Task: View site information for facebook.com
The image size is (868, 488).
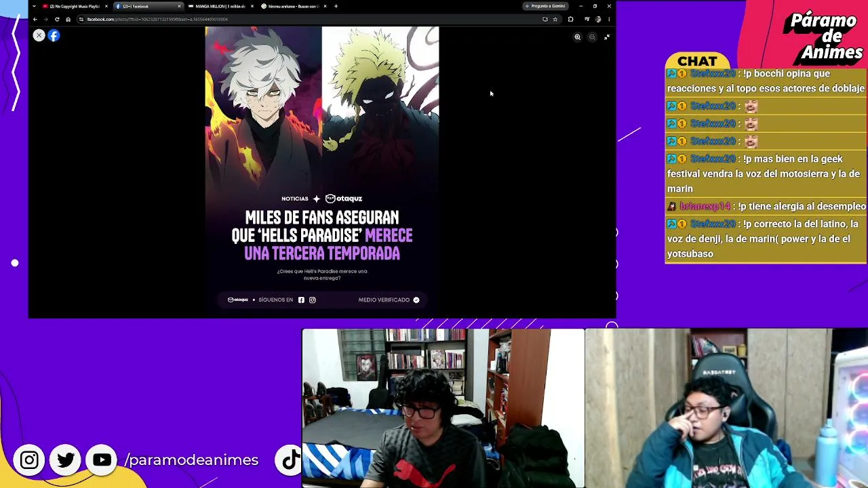Action: (81, 19)
